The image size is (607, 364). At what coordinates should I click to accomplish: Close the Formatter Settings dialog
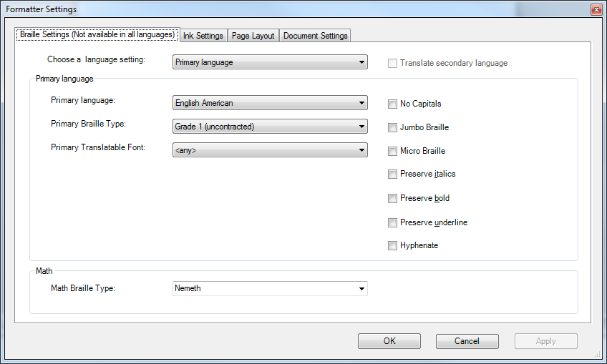[596, 9]
